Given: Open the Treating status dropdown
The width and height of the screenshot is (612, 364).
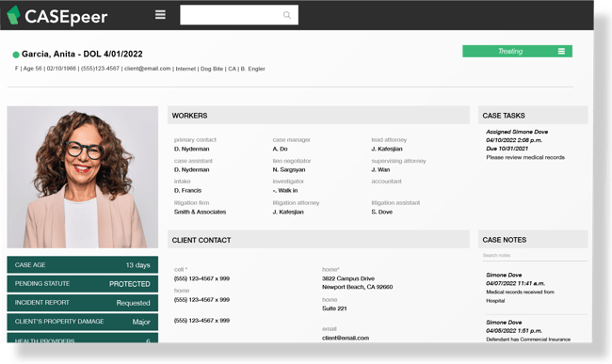Looking at the screenshot, I should click(517, 51).
